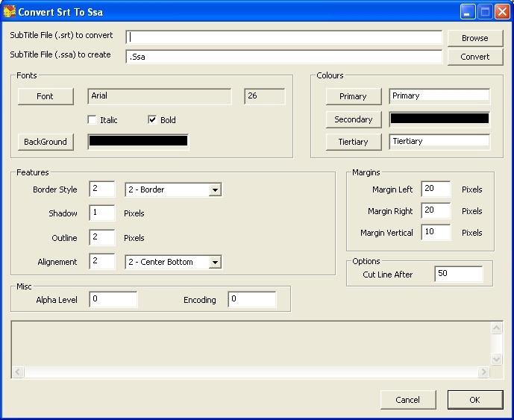Tick the Italic checkbox
Screen dimensions: 514x420
[x=92, y=119]
